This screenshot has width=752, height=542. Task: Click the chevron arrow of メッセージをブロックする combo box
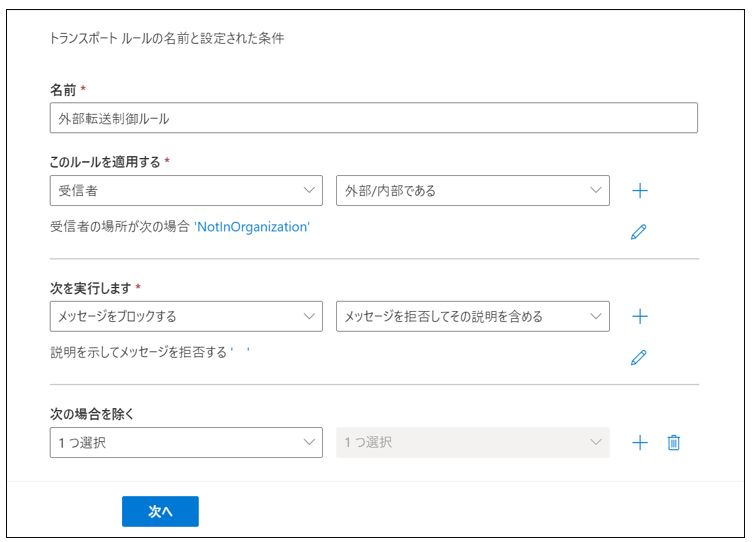point(309,316)
